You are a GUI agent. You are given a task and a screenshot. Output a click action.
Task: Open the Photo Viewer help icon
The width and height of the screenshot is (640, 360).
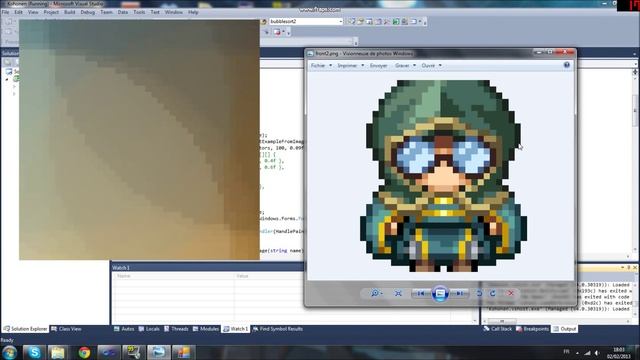(x=567, y=65)
